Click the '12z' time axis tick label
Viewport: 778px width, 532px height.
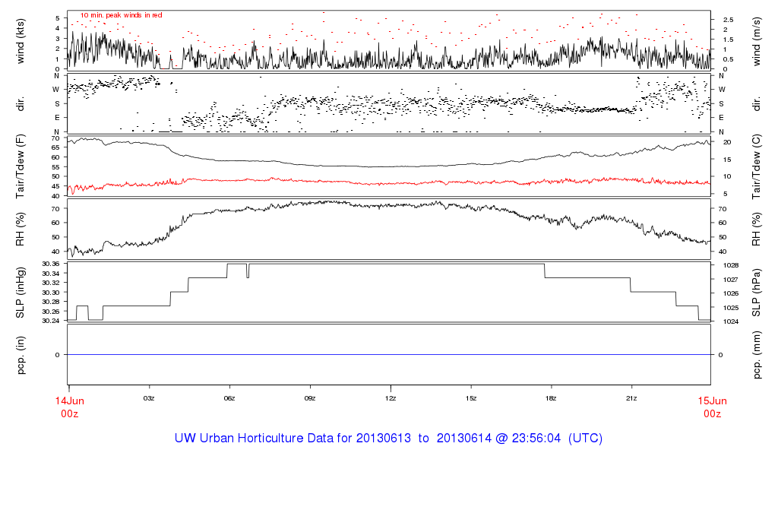tap(391, 398)
